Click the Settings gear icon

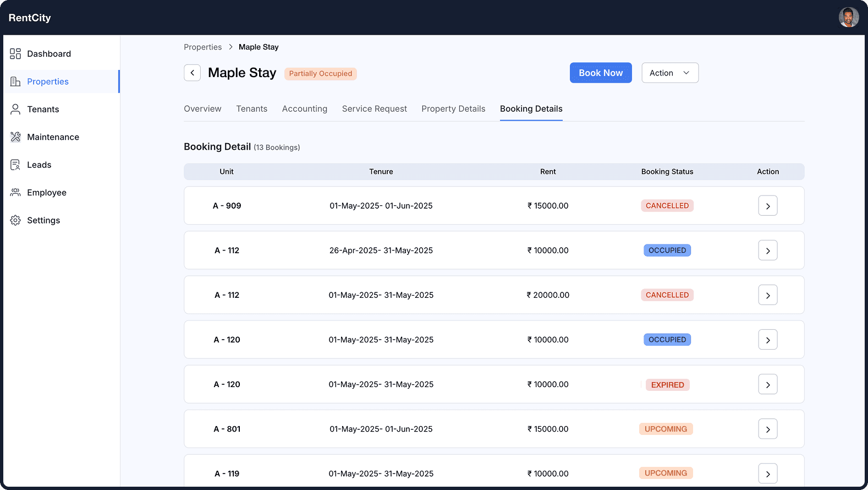15,220
